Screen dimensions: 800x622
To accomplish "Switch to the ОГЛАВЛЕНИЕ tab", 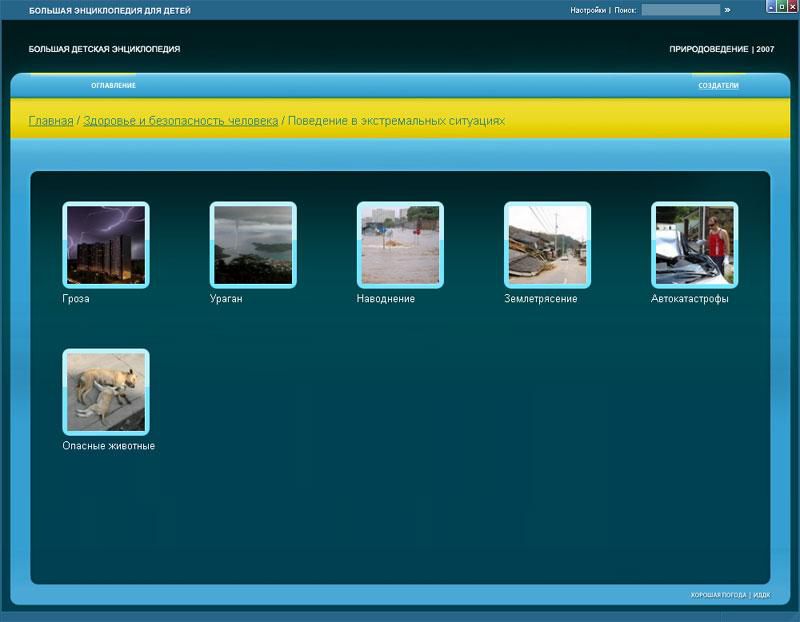I will 113,86.
